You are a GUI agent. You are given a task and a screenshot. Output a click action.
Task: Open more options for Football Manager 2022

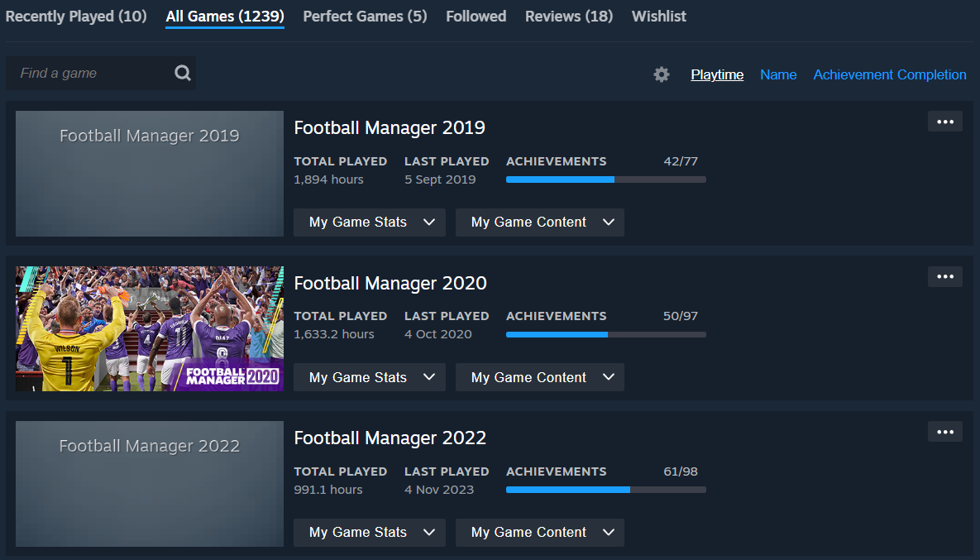tap(945, 432)
